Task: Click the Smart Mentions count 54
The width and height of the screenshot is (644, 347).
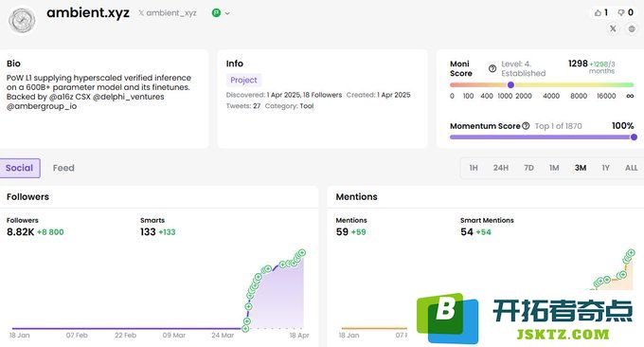Action: pyautogui.click(x=467, y=232)
